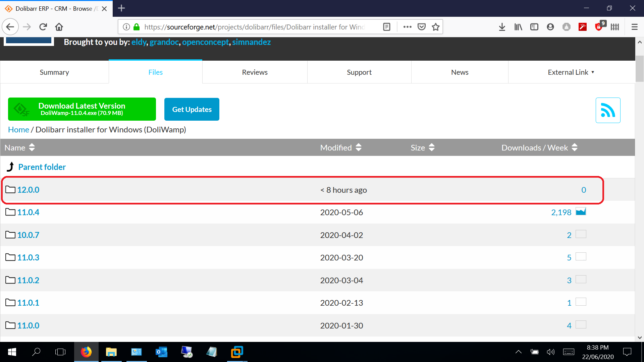Open the 11.0.1 folder
Image resolution: width=644 pixels, height=362 pixels.
pos(28,303)
